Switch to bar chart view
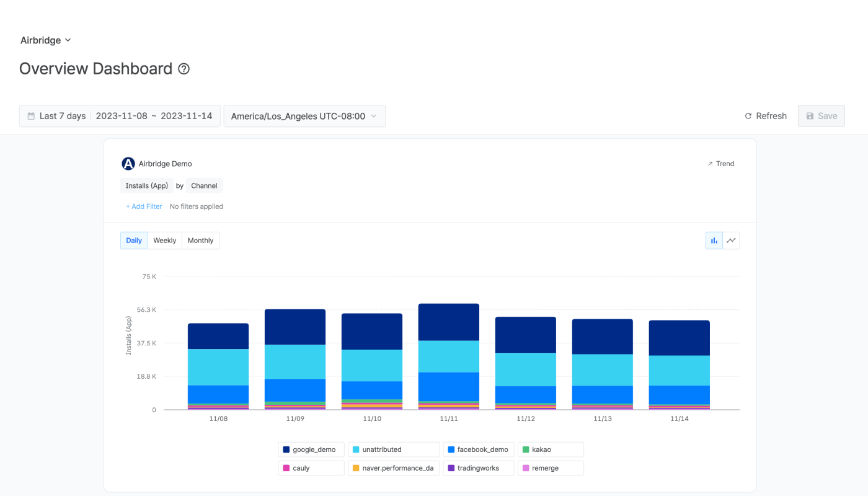Viewport: 868px width, 496px height. pos(714,241)
